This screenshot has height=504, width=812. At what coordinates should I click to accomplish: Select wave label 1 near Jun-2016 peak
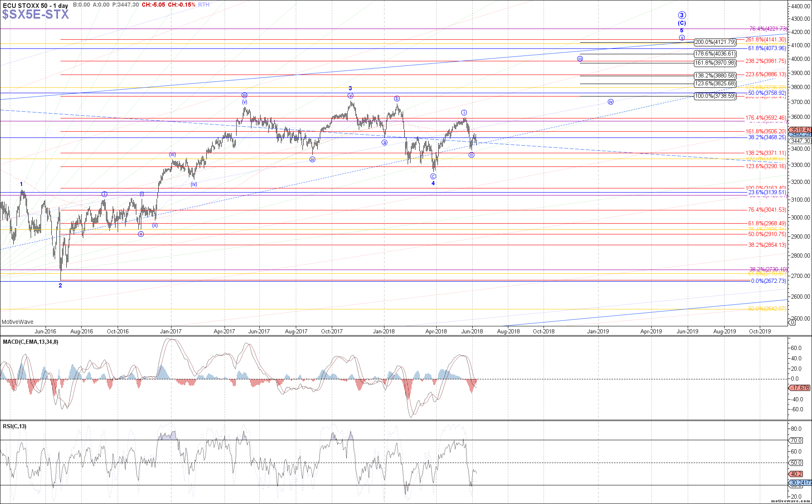click(22, 184)
